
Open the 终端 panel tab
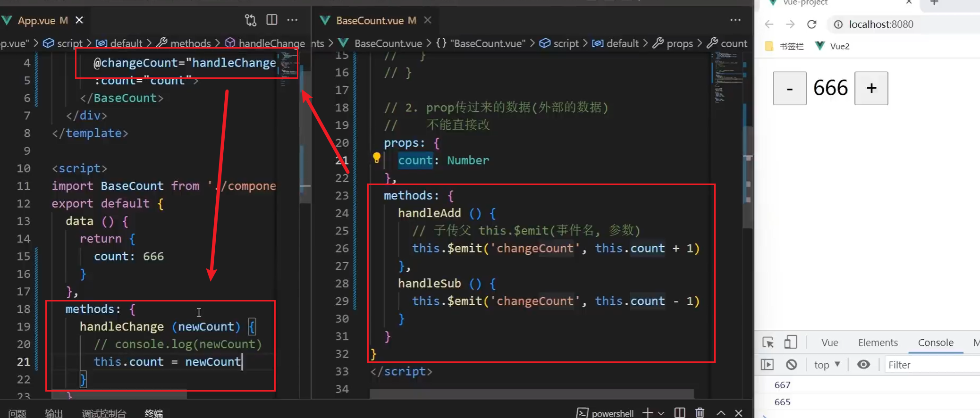(x=154, y=413)
